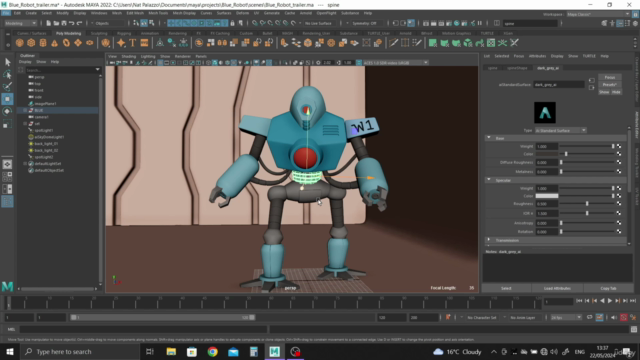Click the Save Scene icon

point(64,23)
